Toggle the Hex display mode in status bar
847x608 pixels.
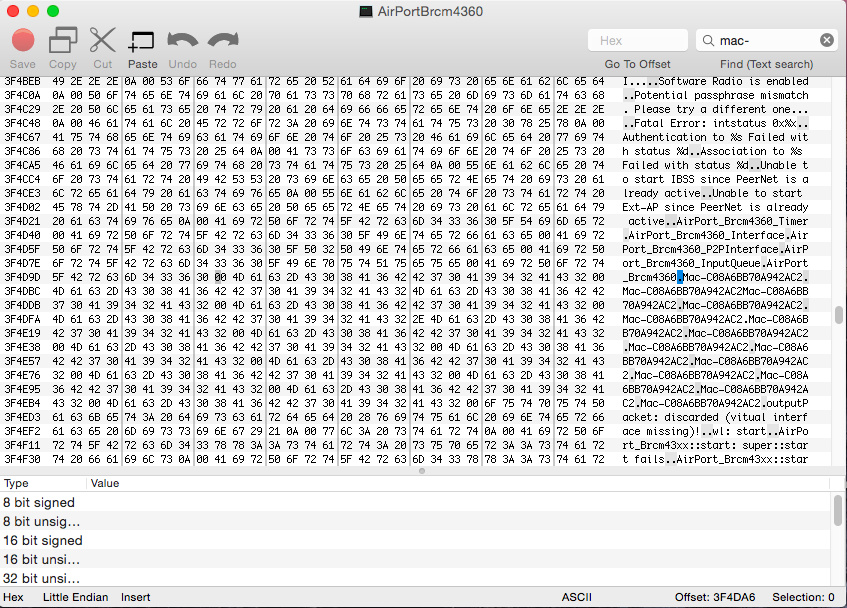pos(14,597)
